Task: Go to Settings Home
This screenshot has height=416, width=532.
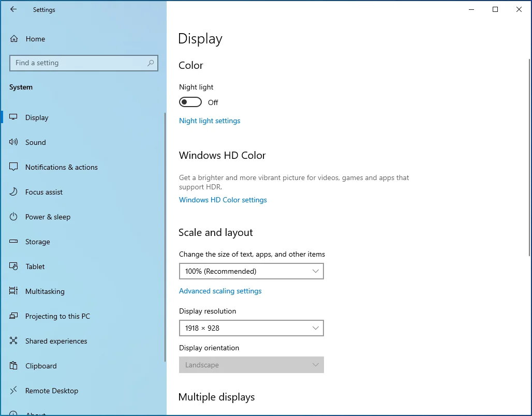Action: 83,39
